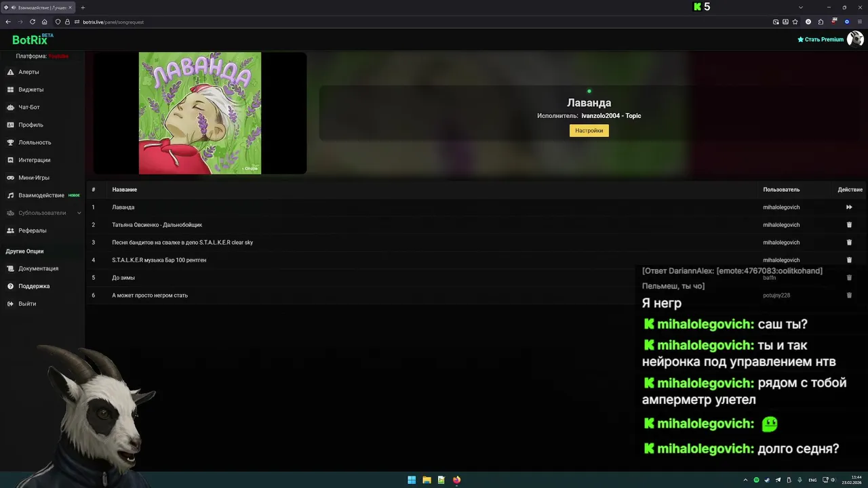Click the browser home icon
868x488 pixels.
(x=45, y=22)
